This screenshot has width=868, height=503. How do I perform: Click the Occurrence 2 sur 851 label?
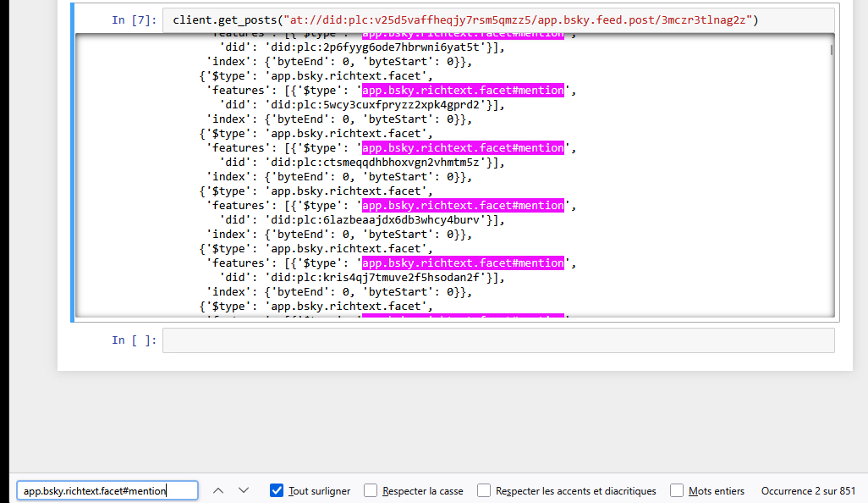point(808,490)
